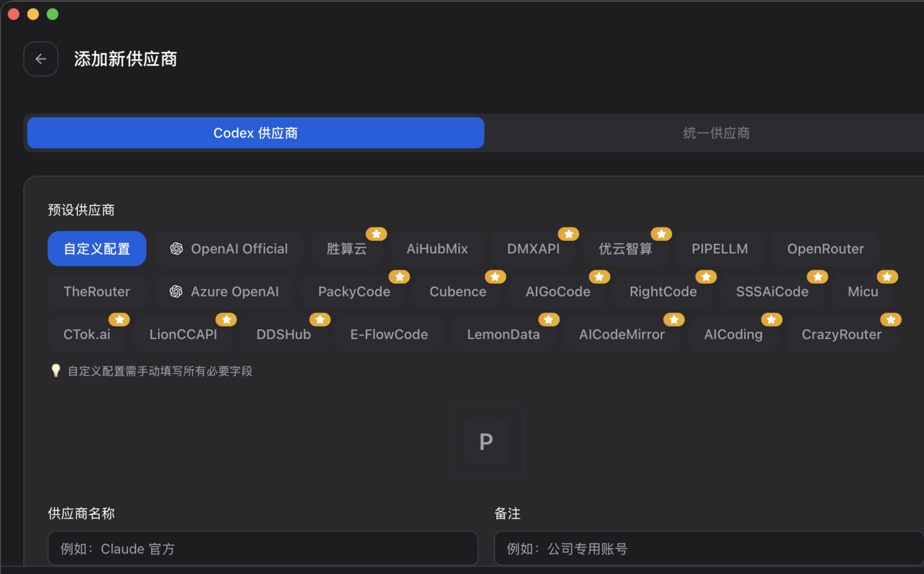Choose the Cubence preset
The height and width of the screenshot is (574, 924).
tap(458, 291)
